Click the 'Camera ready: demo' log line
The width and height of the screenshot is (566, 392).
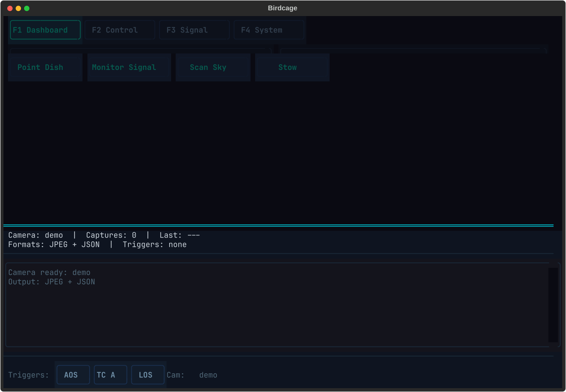(x=49, y=272)
